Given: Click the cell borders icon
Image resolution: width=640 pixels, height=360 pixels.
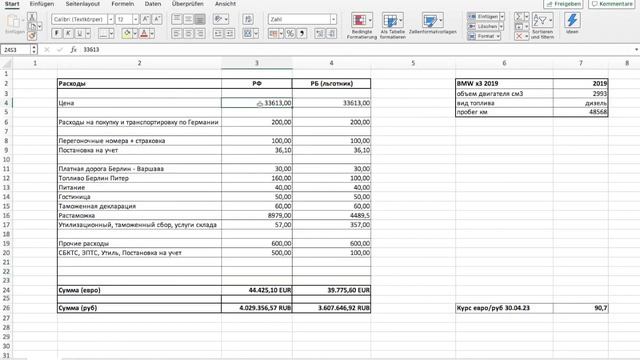Looking at the screenshot, I should (103, 33).
